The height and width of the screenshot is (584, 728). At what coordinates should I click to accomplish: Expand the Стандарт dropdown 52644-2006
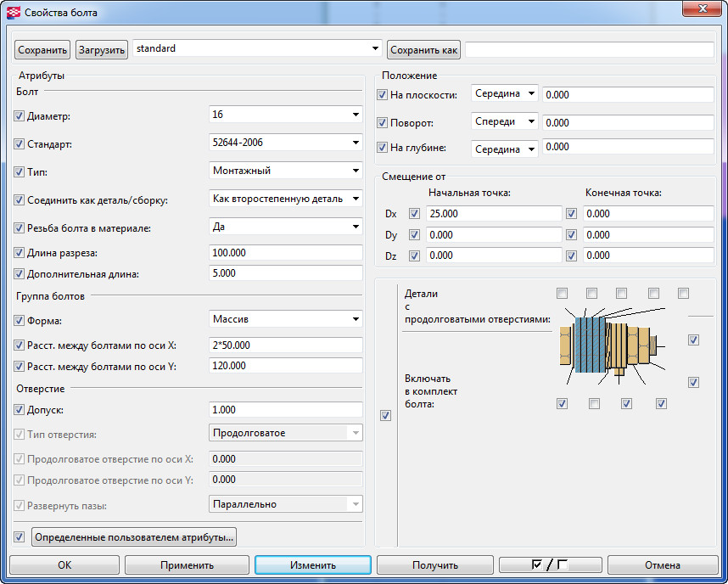[x=286, y=143]
